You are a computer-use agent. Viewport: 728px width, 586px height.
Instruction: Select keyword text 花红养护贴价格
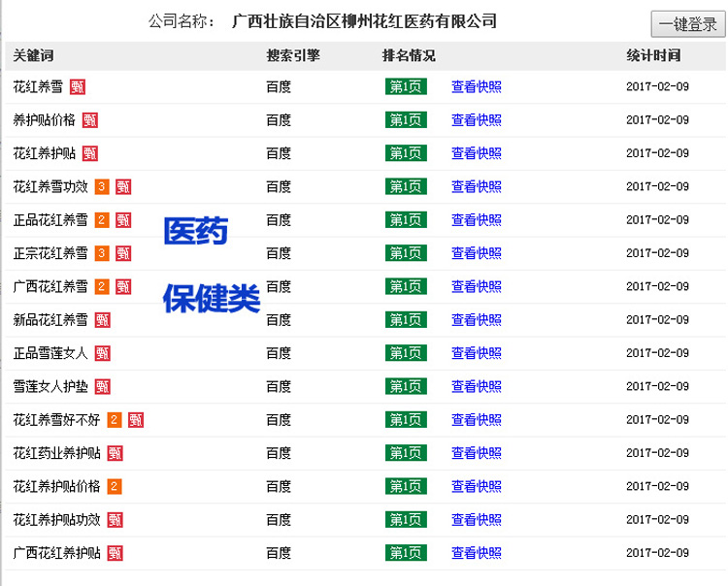pyautogui.click(x=56, y=486)
